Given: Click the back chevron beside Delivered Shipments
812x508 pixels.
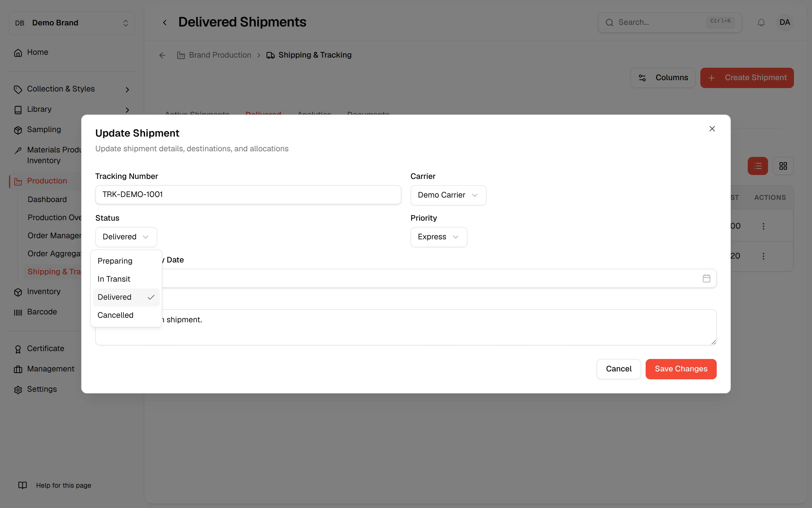Looking at the screenshot, I should [164, 23].
